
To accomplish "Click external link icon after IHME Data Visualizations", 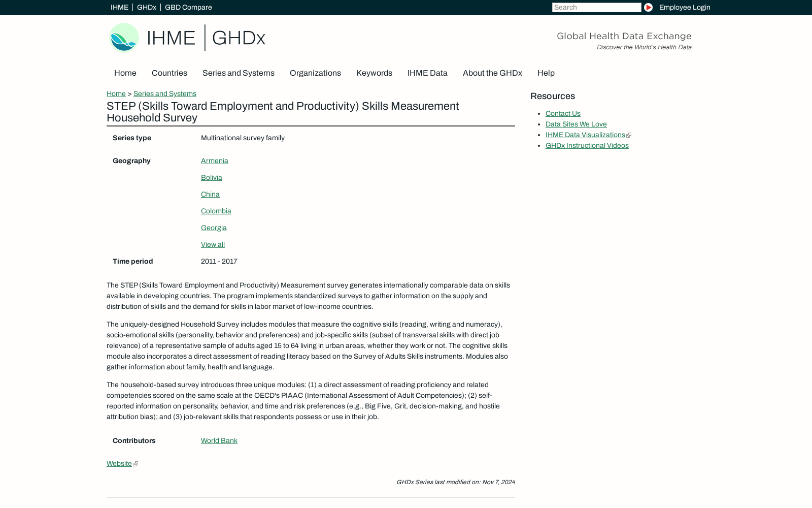I will click(629, 135).
